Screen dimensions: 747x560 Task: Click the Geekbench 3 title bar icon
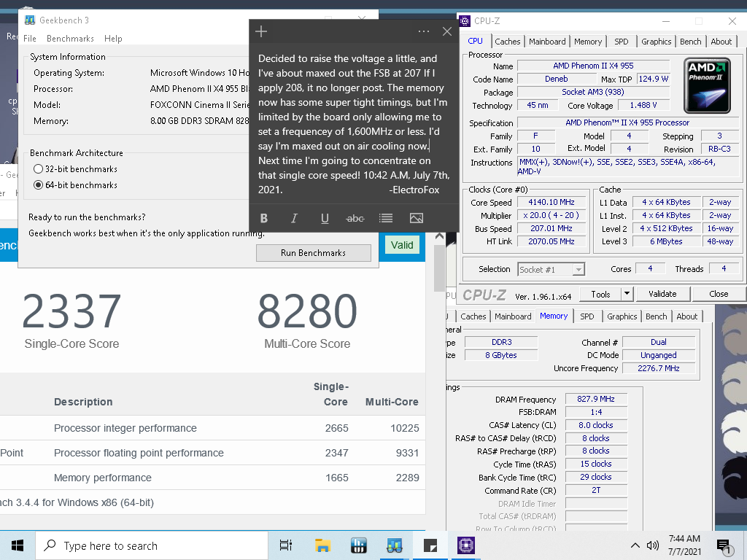29,20
